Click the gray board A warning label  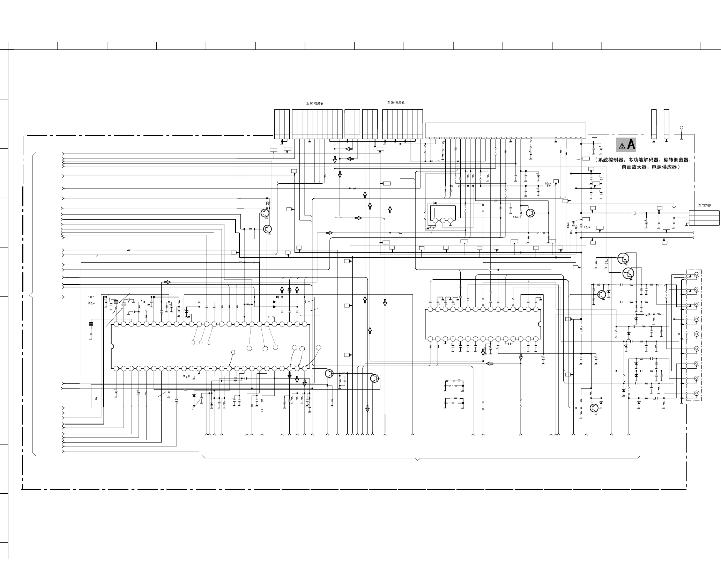click(626, 145)
